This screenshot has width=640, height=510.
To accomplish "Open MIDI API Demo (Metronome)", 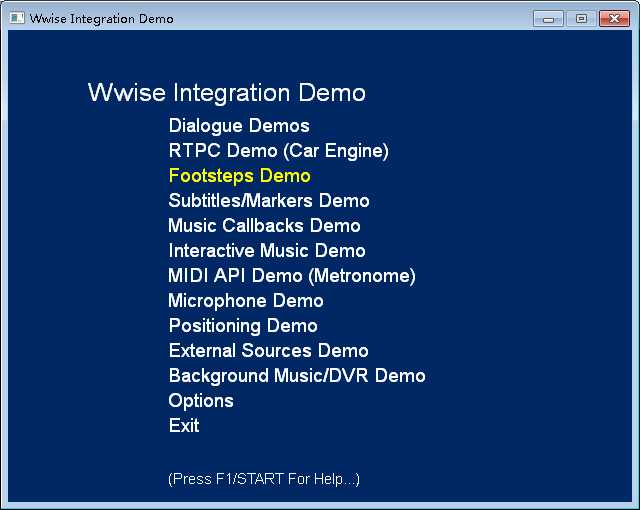I will pos(292,276).
